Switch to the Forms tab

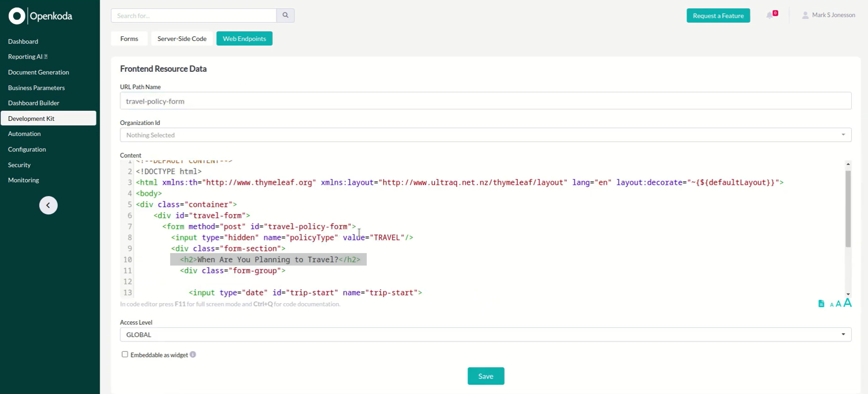(x=129, y=39)
